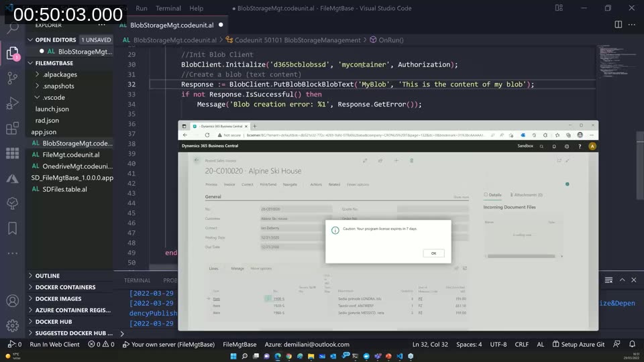The height and width of the screenshot is (362, 644).
Task: Open new browser tab plus button
Action: (255, 126)
